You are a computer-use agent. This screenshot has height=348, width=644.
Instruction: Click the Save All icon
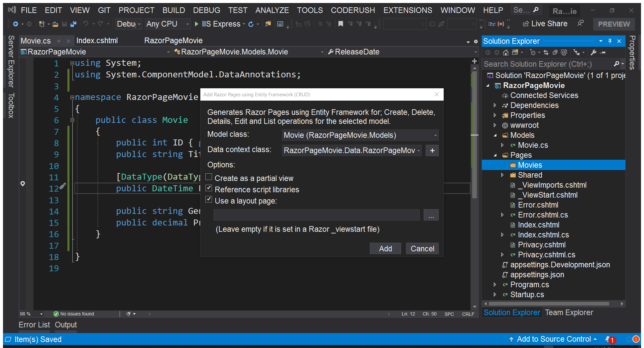pyautogui.click(x=73, y=24)
